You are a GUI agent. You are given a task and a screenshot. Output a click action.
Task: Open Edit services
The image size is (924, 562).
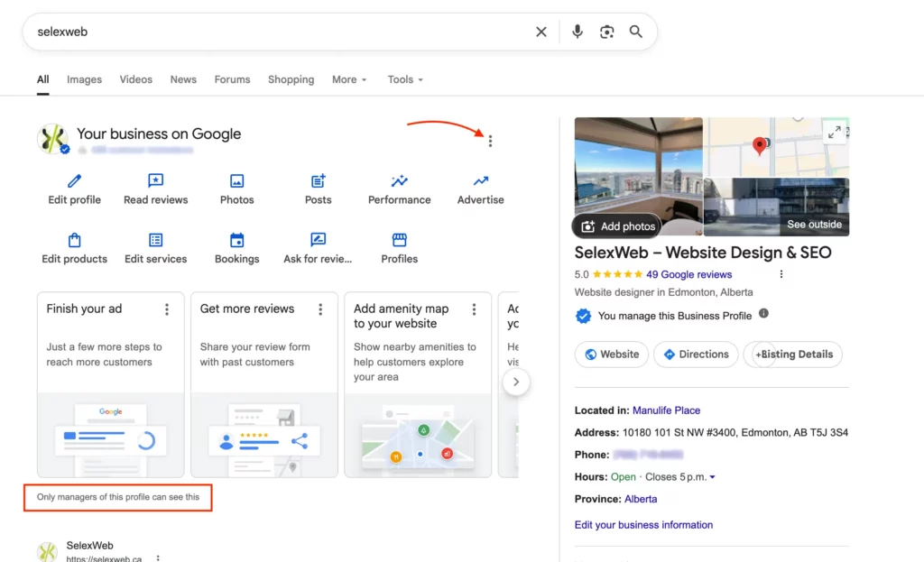click(x=155, y=248)
